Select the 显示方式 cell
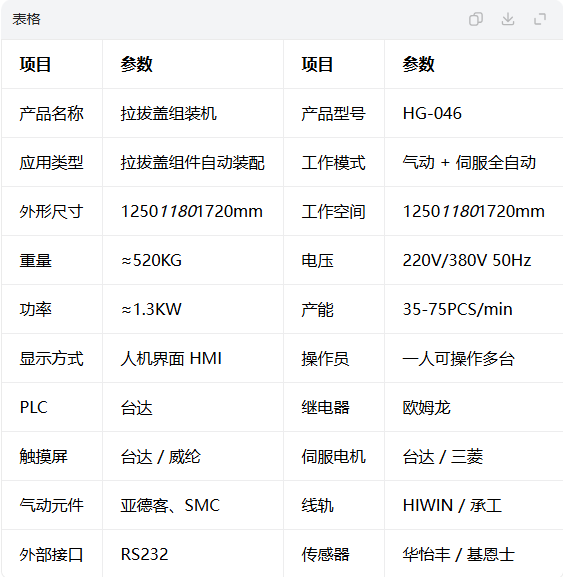 tap(52, 359)
